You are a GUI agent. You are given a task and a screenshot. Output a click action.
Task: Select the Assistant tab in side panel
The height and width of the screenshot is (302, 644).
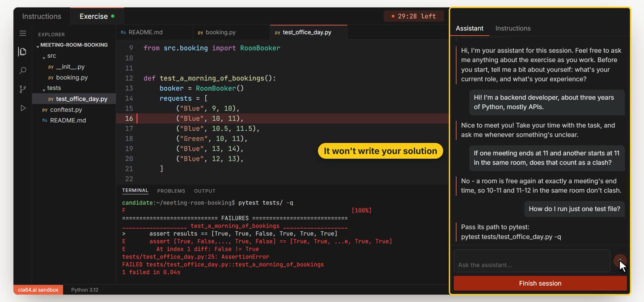[x=469, y=28]
